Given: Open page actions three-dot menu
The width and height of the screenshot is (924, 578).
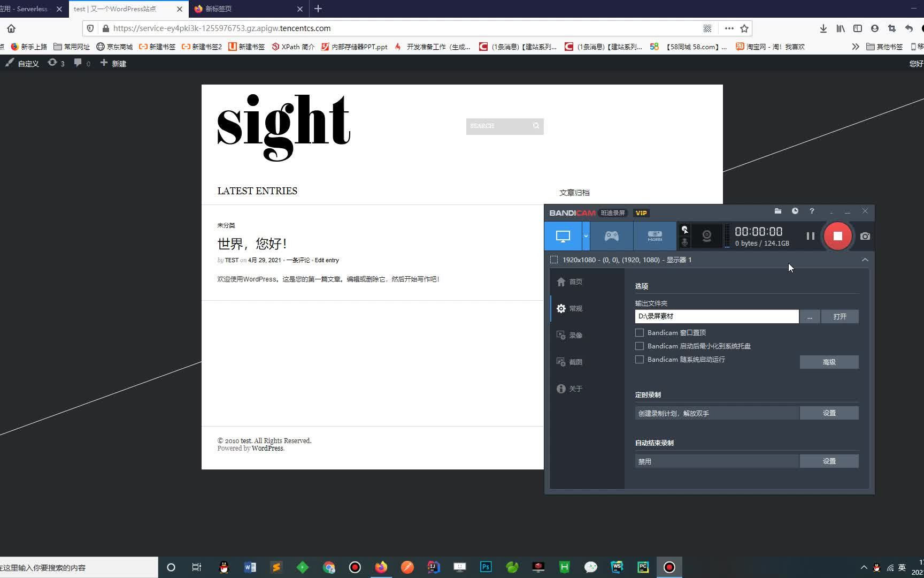Looking at the screenshot, I should coord(729,28).
